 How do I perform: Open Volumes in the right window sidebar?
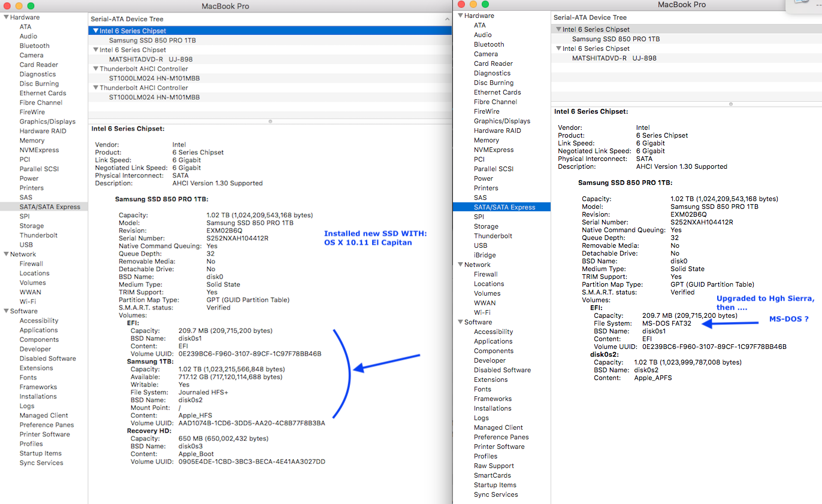click(x=487, y=293)
